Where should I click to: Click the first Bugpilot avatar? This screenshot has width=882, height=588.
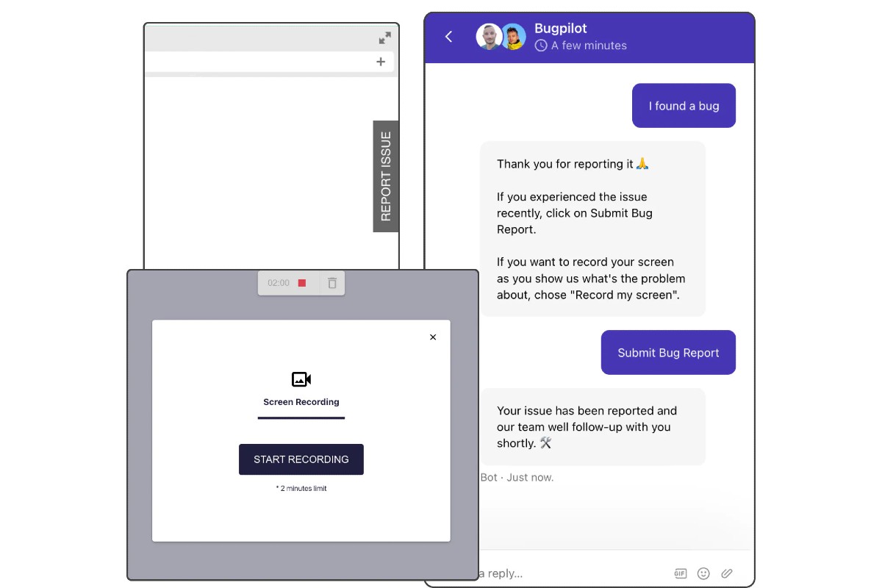point(490,36)
